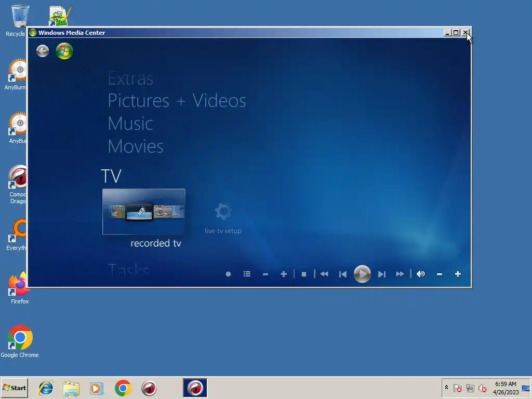Image resolution: width=532 pixels, height=399 pixels.
Task: Open network icon in system tray
Action: pos(470,388)
